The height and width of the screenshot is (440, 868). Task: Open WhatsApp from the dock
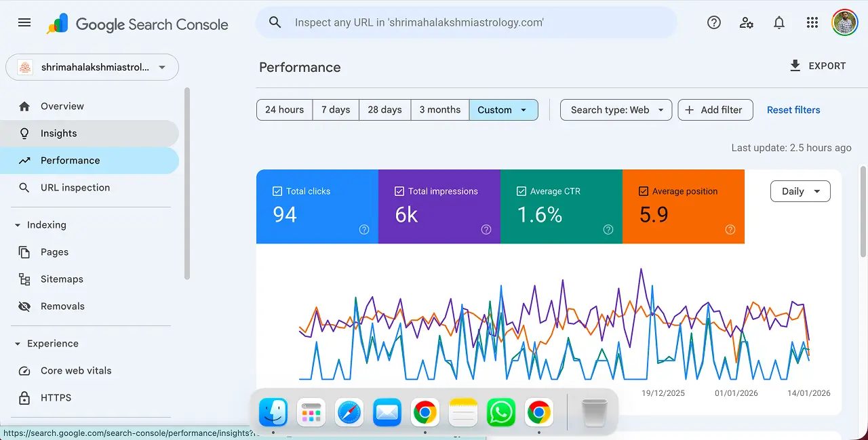[500, 412]
